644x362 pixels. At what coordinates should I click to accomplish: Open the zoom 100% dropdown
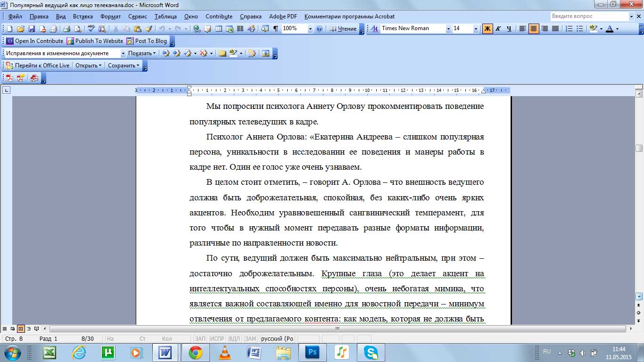click(x=310, y=29)
